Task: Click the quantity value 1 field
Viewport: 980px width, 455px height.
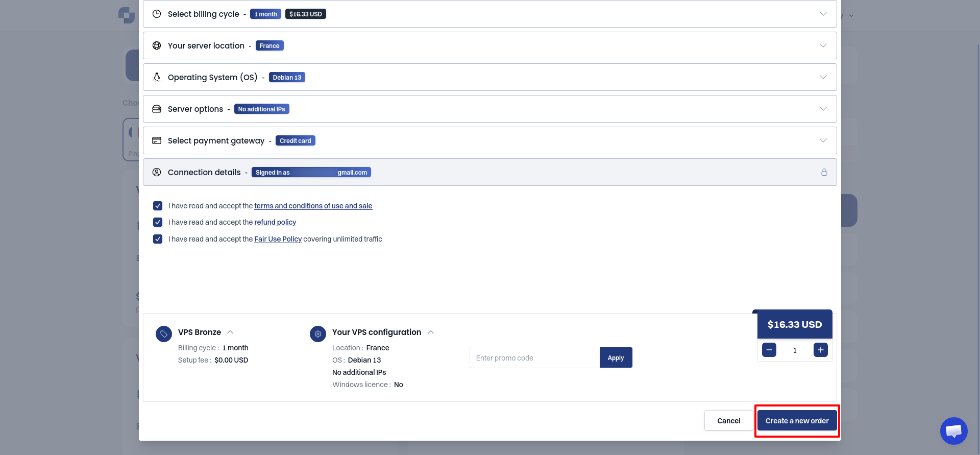Action: coord(795,350)
